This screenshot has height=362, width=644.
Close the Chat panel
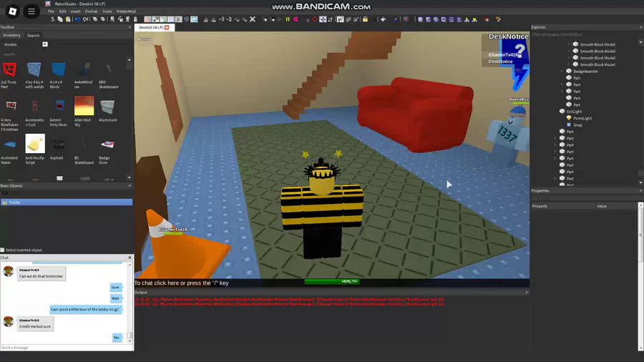click(x=130, y=258)
